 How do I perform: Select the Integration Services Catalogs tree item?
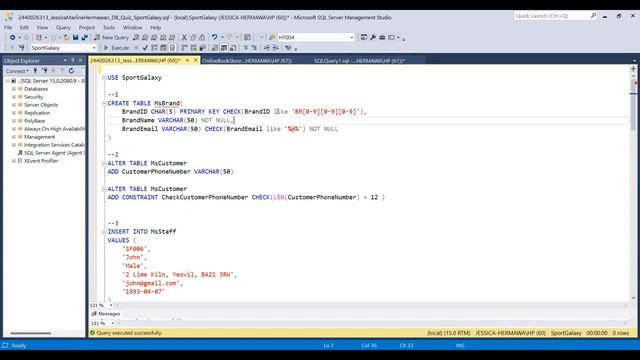pos(54,145)
